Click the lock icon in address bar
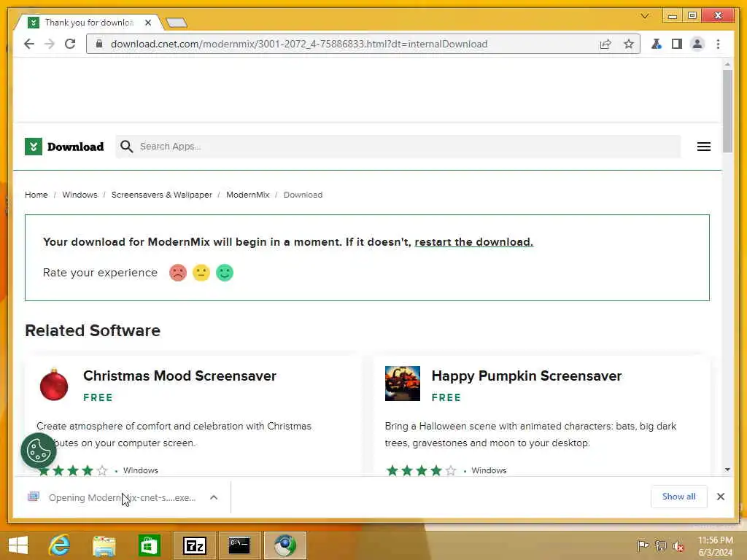The height and width of the screenshot is (560, 747). pos(99,44)
